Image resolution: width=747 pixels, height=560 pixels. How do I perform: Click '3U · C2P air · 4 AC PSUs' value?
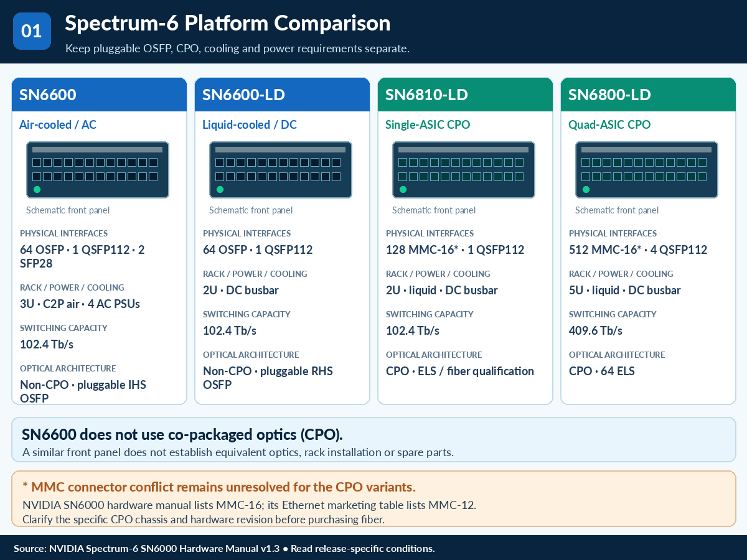[80, 304]
